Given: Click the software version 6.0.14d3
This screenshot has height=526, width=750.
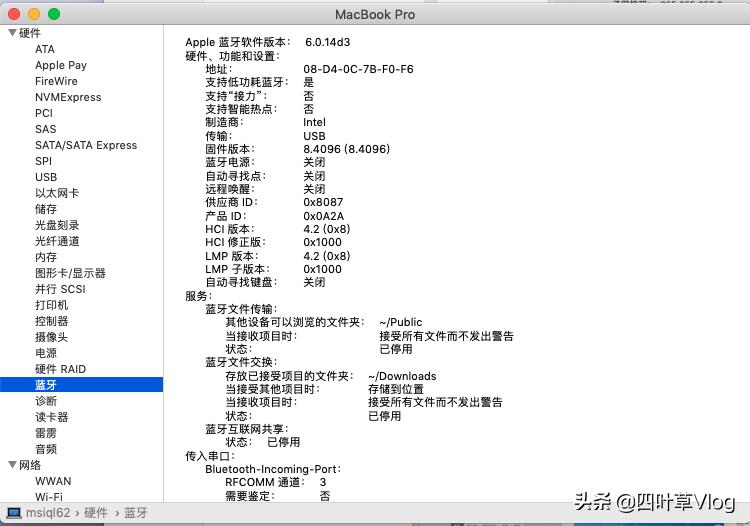Looking at the screenshot, I should (x=328, y=42).
